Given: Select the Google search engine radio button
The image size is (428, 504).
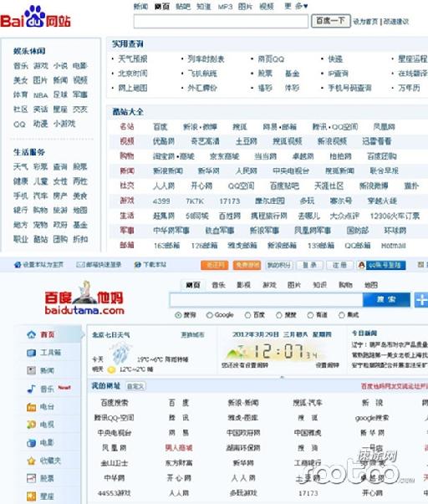Looking at the screenshot, I should tap(209, 315).
